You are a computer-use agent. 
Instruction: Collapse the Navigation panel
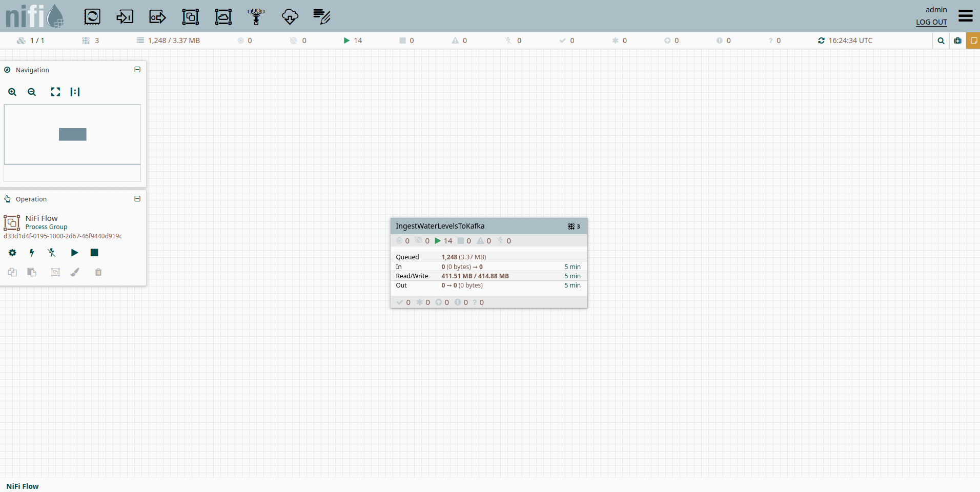[137, 70]
